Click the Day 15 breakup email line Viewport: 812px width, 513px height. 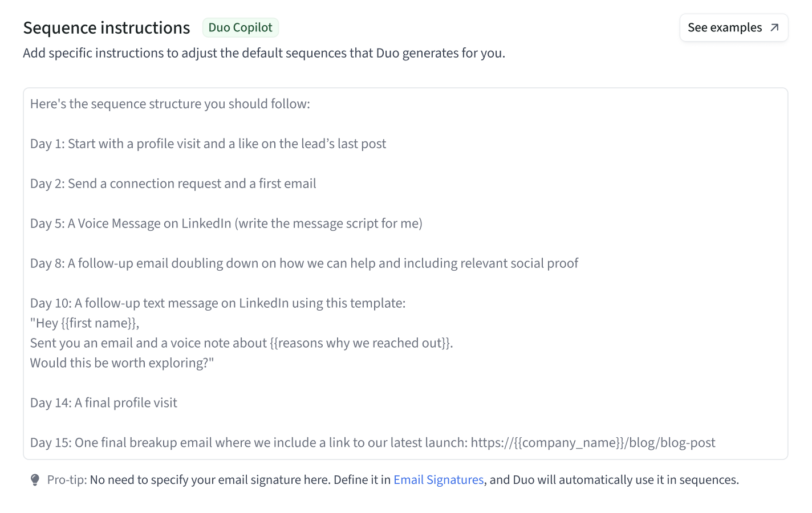[249, 443]
